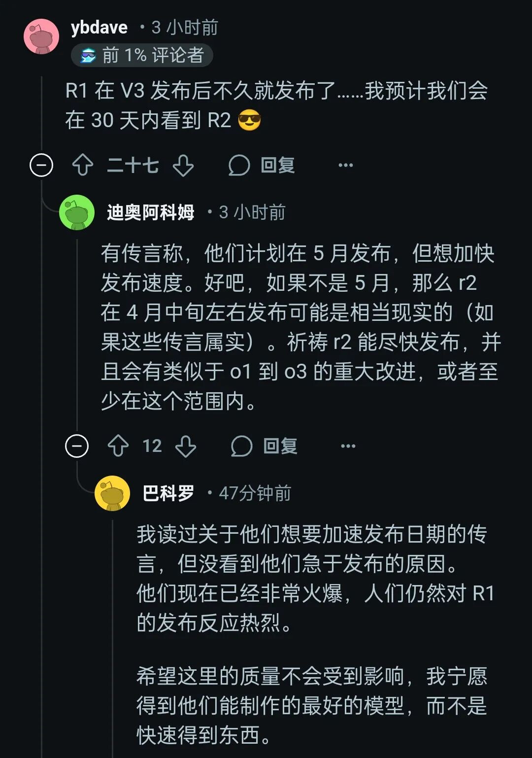The image size is (532, 758).
Task: Downvote ybdave's comment
Action: point(183,166)
